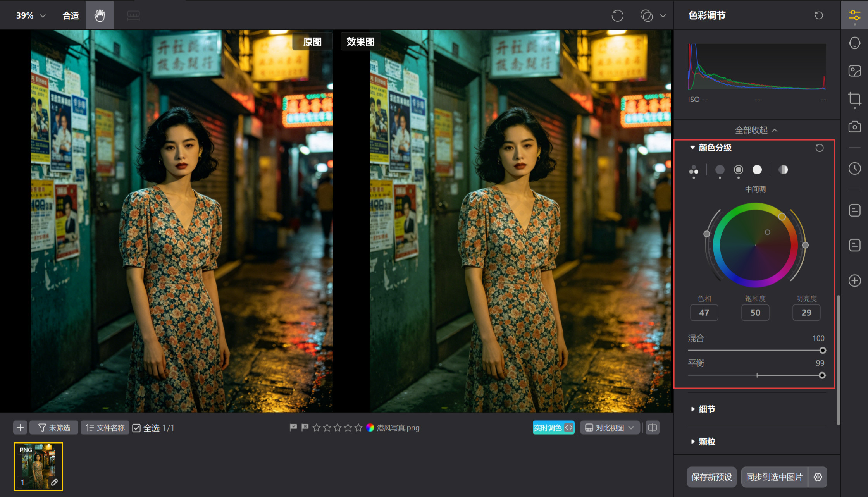Viewport: 868px width, 497px height.
Task: Reset the 颜色分级 section
Action: [819, 148]
